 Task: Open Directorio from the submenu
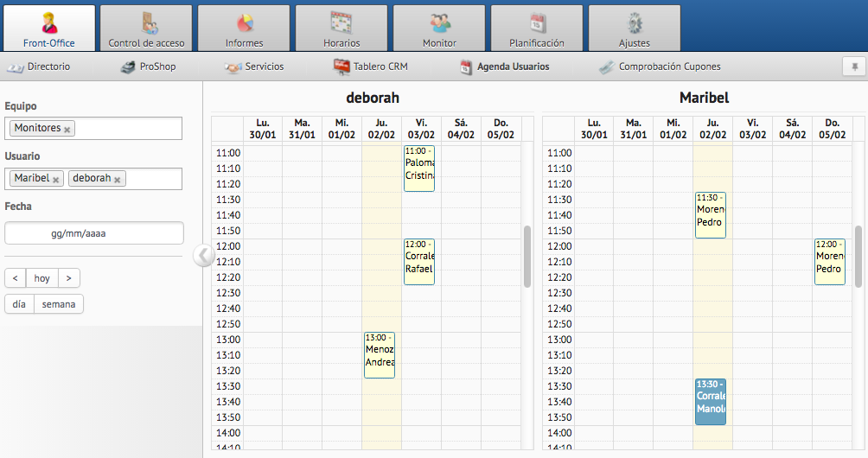[38, 67]
